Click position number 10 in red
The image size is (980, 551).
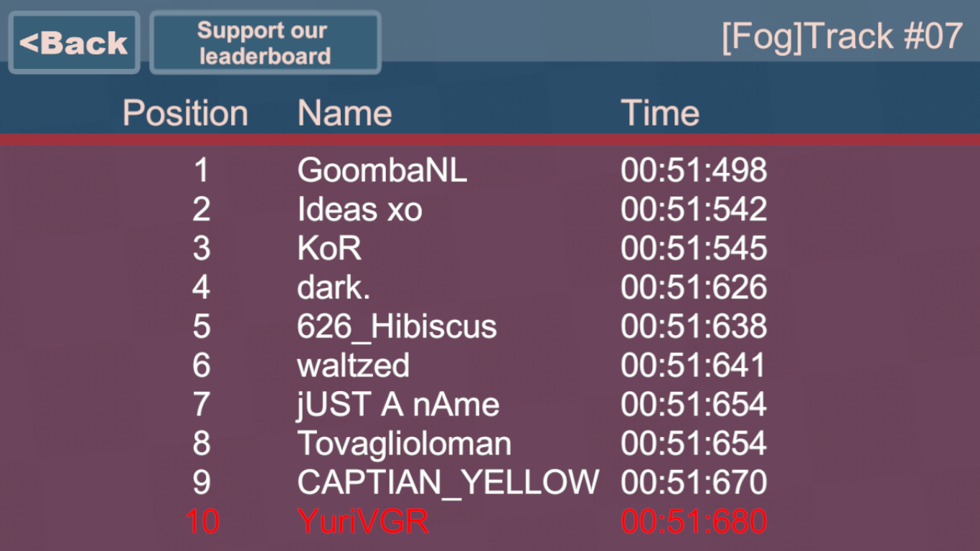coord(202,521)
